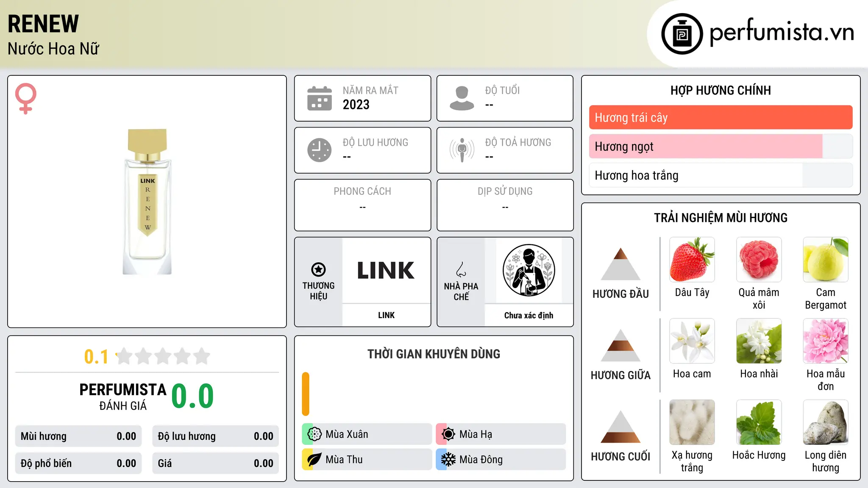Click the clock icon beside ĐỘ LƯU HƯƠNG

[x=320, y=150]
